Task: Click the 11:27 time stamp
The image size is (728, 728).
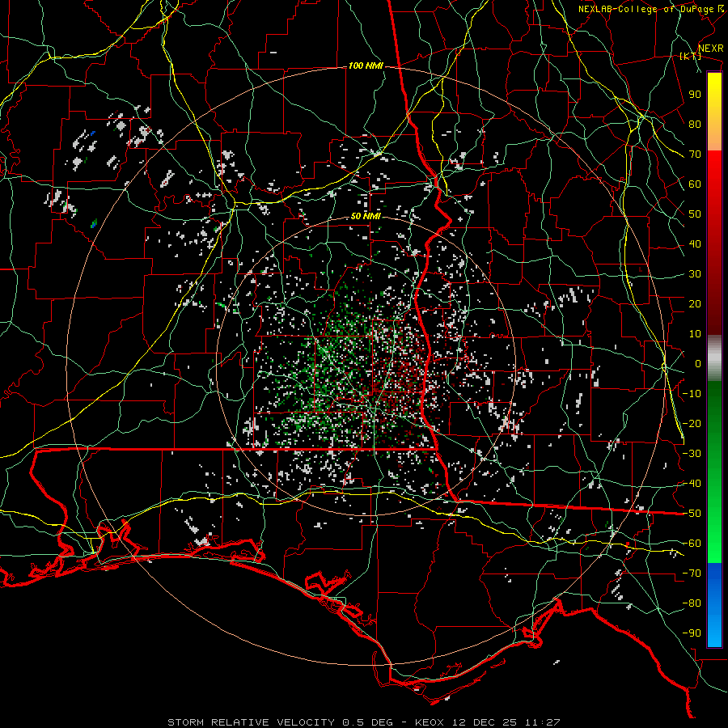Action: pos(543,722)
